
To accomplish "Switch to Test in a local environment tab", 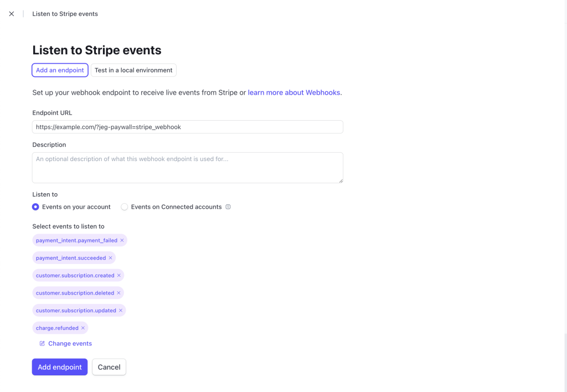I will click(x=133, y=70).
